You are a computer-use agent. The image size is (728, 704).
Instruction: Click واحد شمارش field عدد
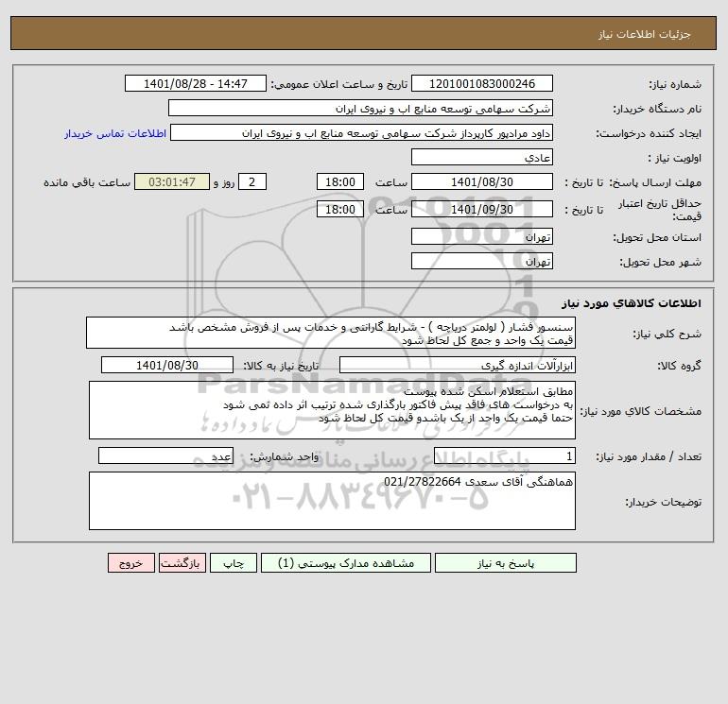[x=165, y=455]
